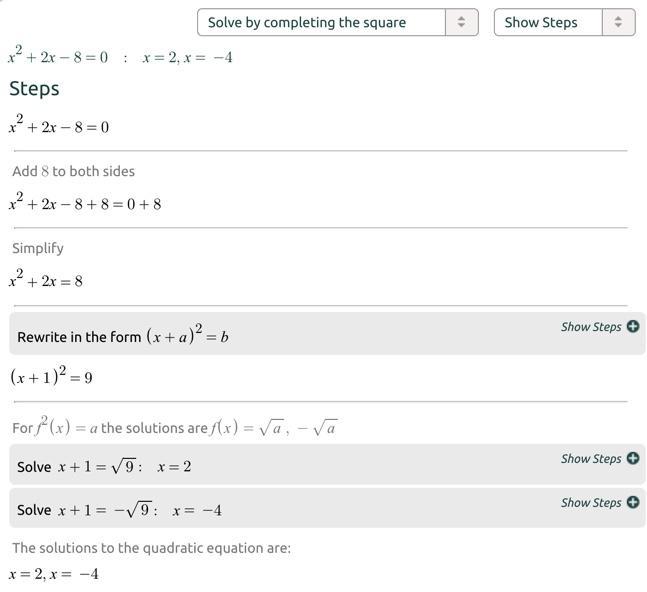Open the top Show Steps dropdown
This screenshot has height=592, width=647.
point(549,22)
